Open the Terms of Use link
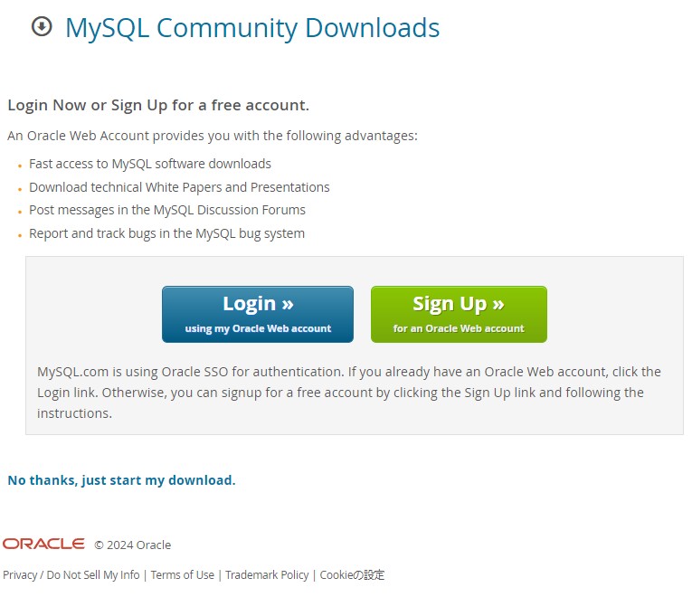Viewport: 692px width, 616px height. pos(183,574)
